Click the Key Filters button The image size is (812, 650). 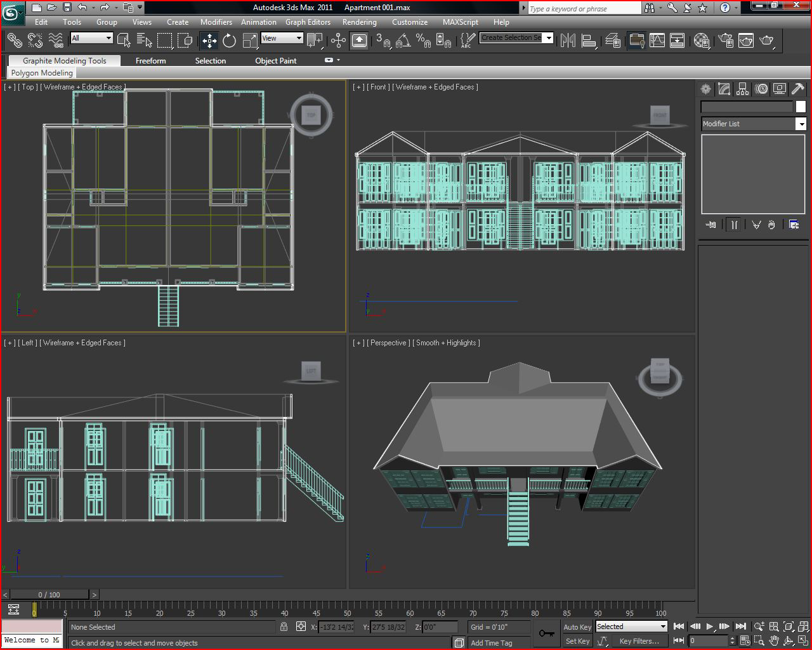coord(639,641)
